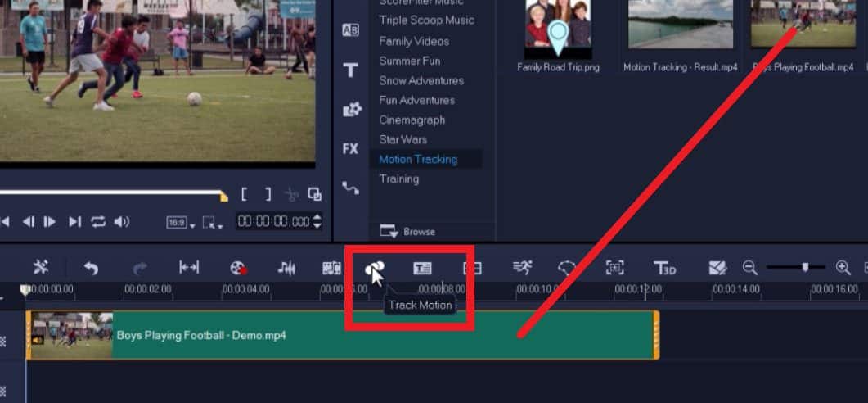
Task: Zoom in on the timeline
Action: click(x=843, y=267)
